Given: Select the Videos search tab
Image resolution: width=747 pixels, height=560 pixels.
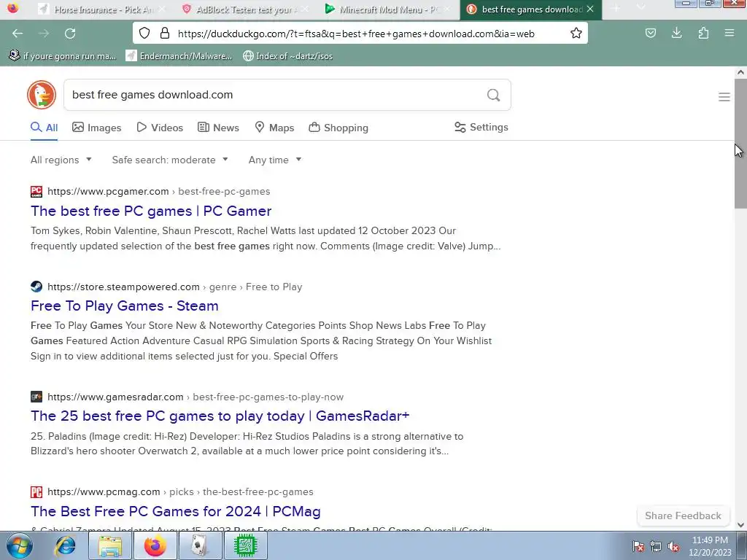Looking at the screenshot, I should point(160,128).
